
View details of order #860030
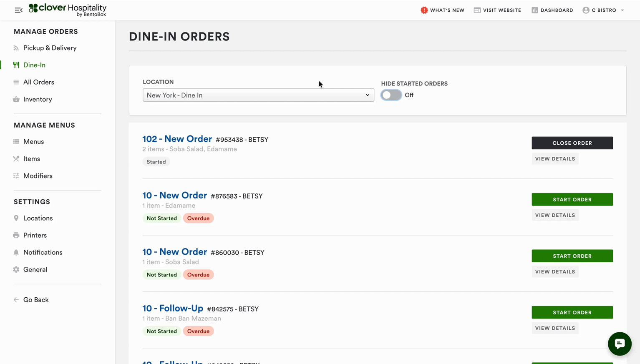pyautogui.click(x=555, y=271)
